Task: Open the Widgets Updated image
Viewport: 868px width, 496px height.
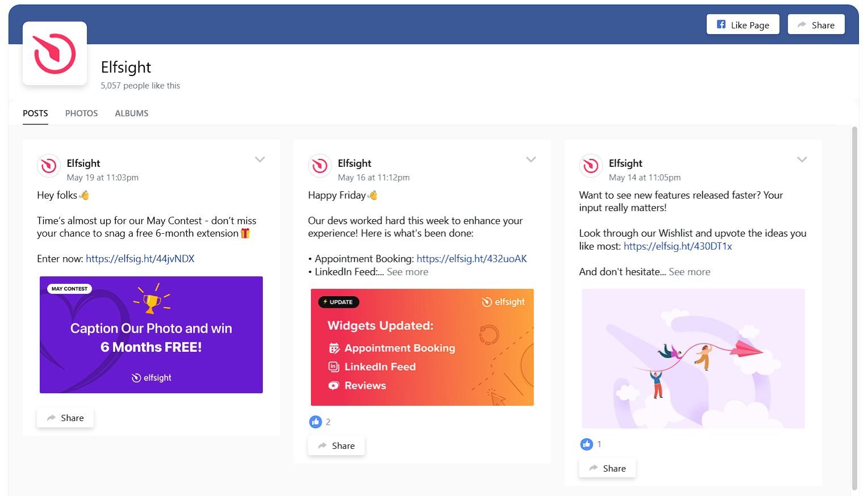Action: (x=422, y=347)
